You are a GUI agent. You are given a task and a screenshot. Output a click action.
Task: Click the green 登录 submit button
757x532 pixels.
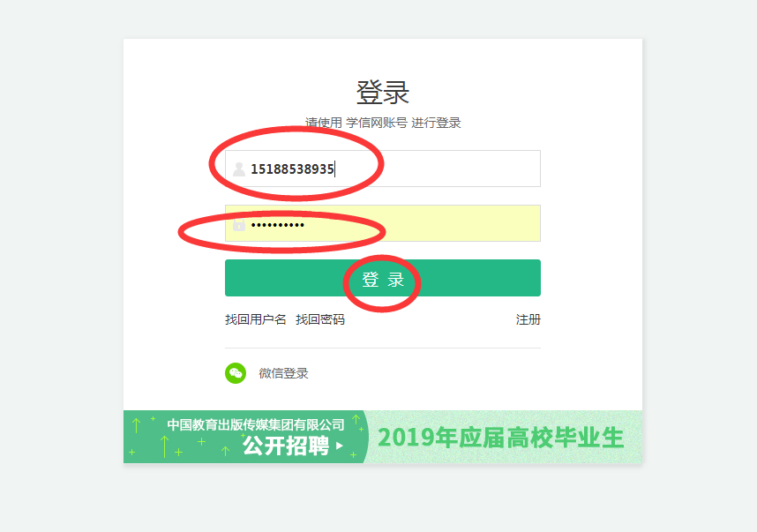[383, 278]
